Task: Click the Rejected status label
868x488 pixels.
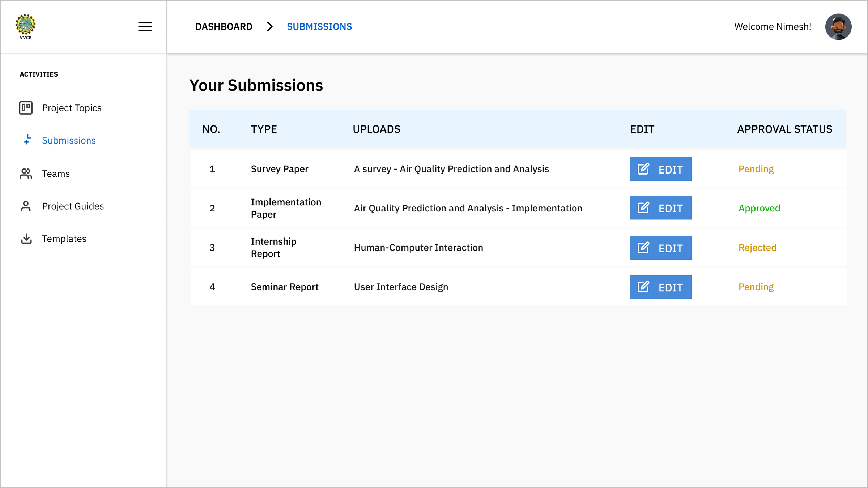Action: pyautogui.click(x=757, y=248)
